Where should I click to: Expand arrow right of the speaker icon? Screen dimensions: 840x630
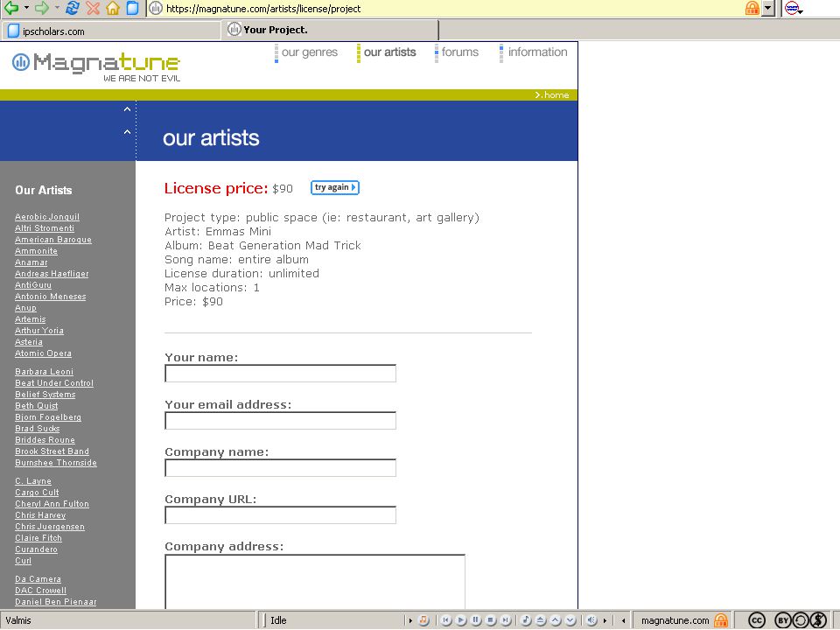click(x=605, y=621)
